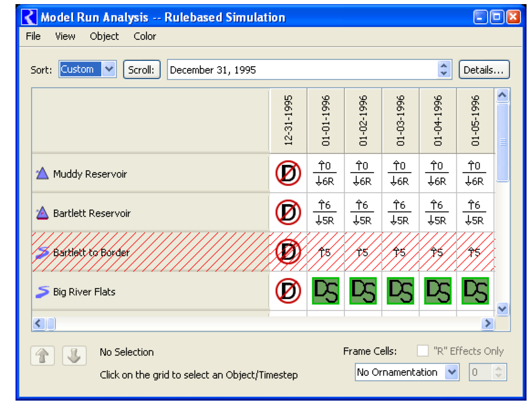532x407 pixels.
Task: Select Bartlett Reservoir 01-03-1996 priority cell
Action: pos(400,213)
